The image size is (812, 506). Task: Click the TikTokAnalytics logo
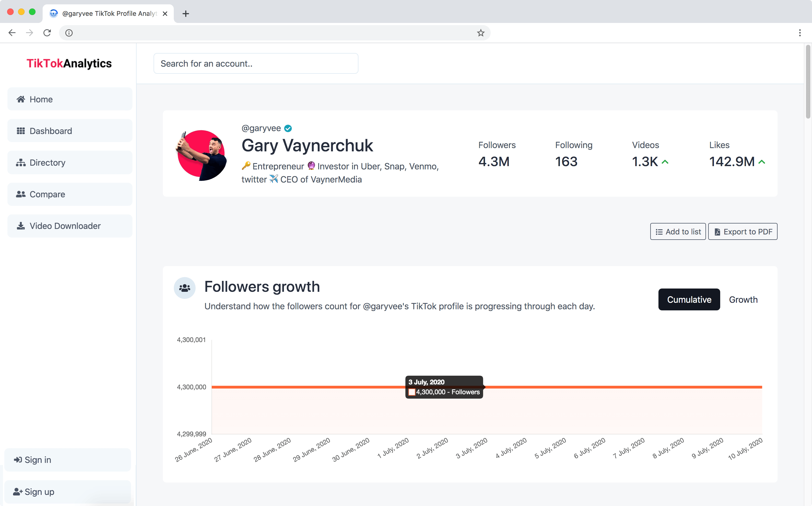click(69, 64)
